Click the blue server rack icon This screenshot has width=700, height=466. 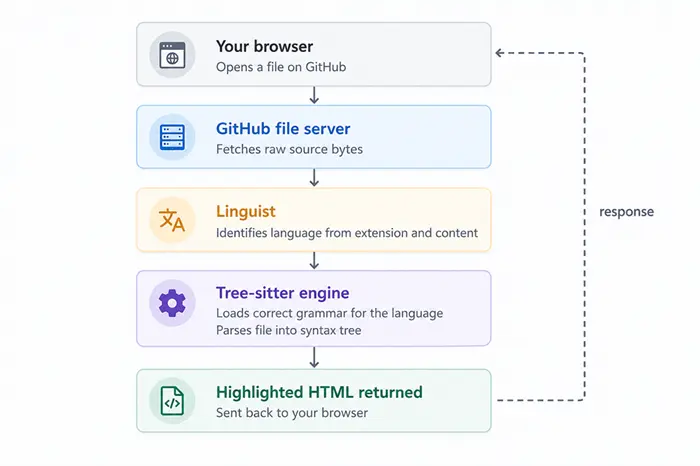(x=172, y=137)
